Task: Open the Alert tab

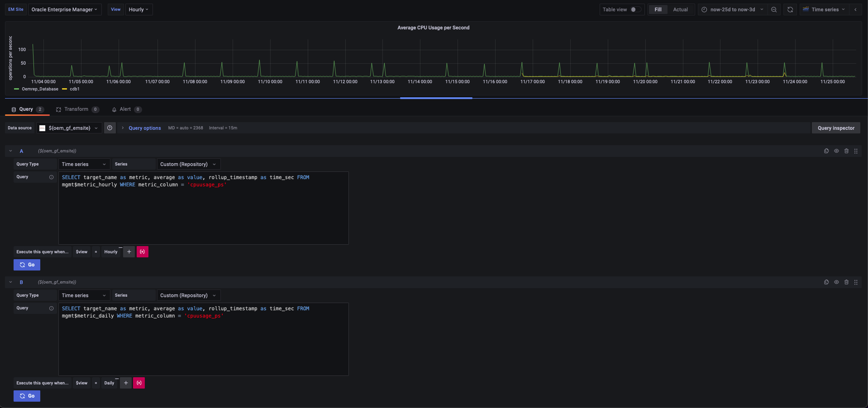Action: click(x=125, y=109)
